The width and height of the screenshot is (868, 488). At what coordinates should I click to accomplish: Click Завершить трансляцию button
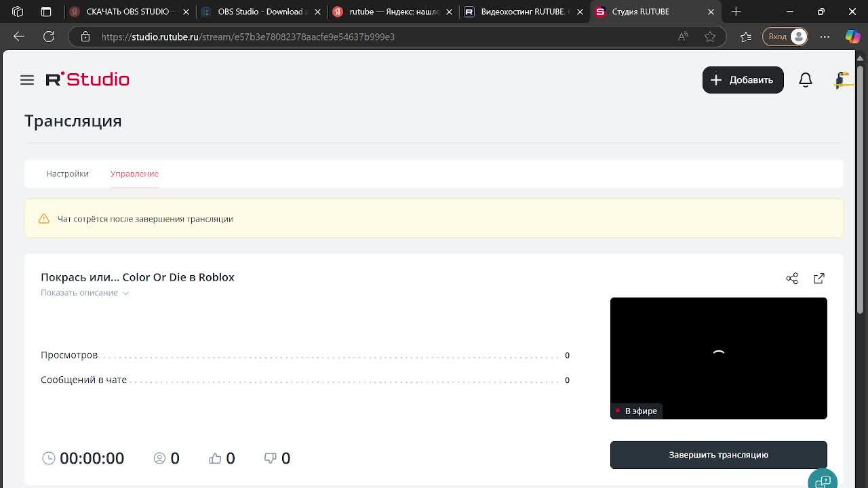point(718,455)
